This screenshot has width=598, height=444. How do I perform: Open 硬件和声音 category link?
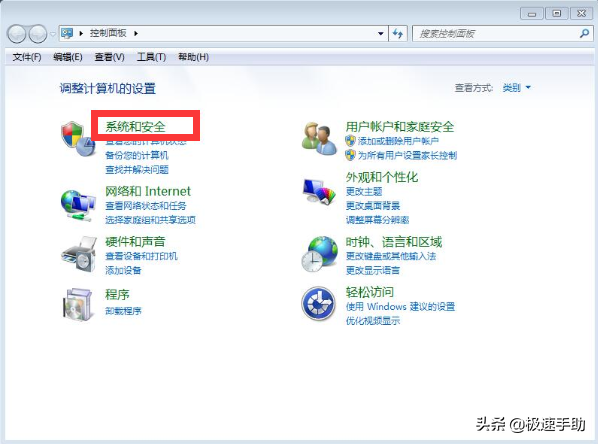[x=135, y=241]
